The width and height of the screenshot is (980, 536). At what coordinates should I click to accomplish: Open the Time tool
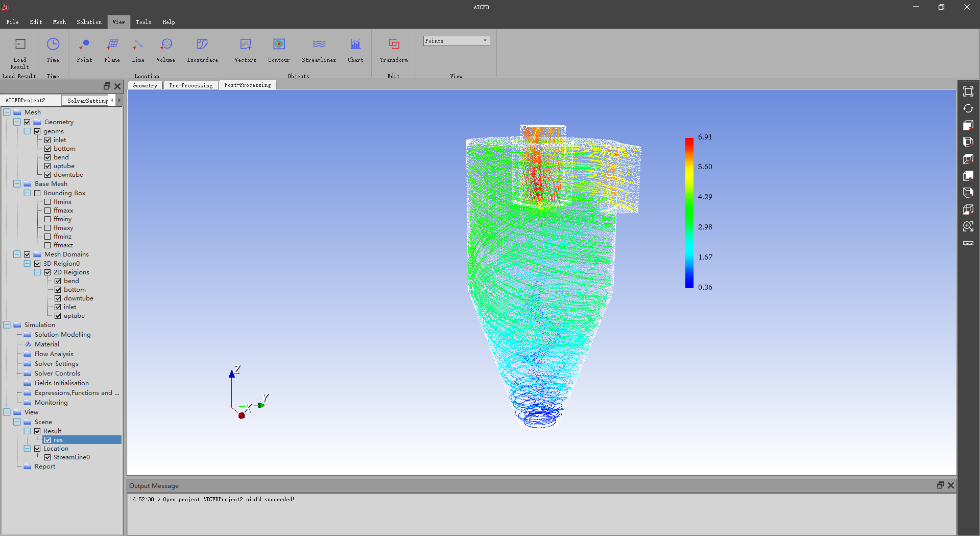[x=53, y=44]
